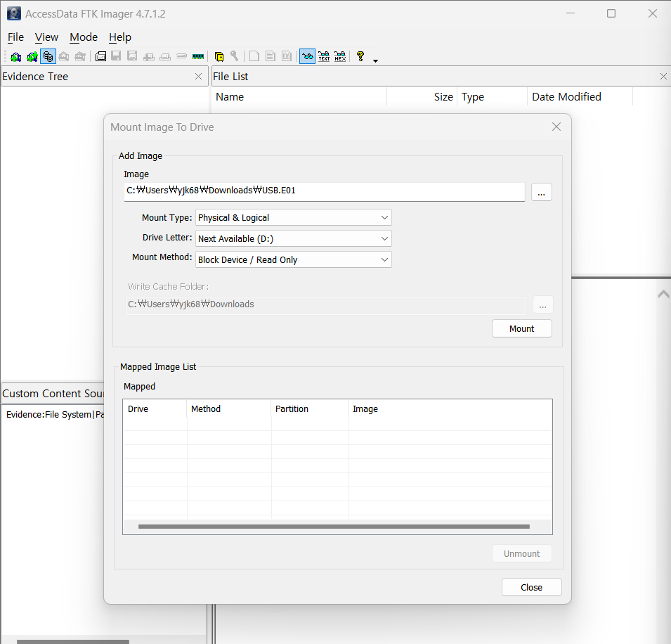Sort File List by Name column
Viewport: 671px width, 644px height.
[299, 97]
